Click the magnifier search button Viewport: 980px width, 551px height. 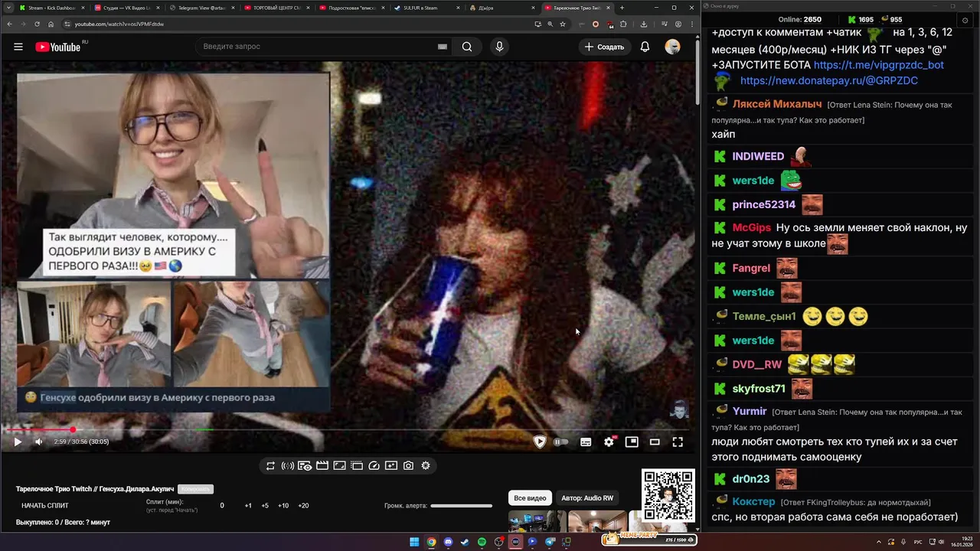467,47
